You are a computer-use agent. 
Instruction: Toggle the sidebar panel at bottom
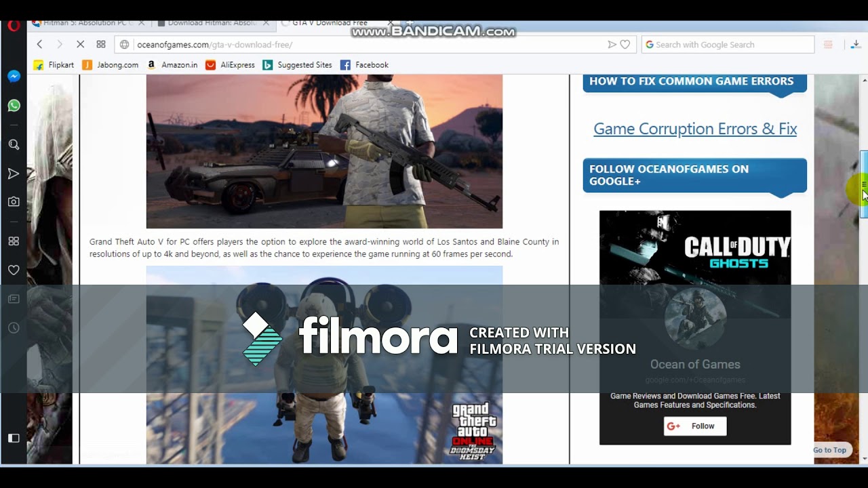pos(14,439)
